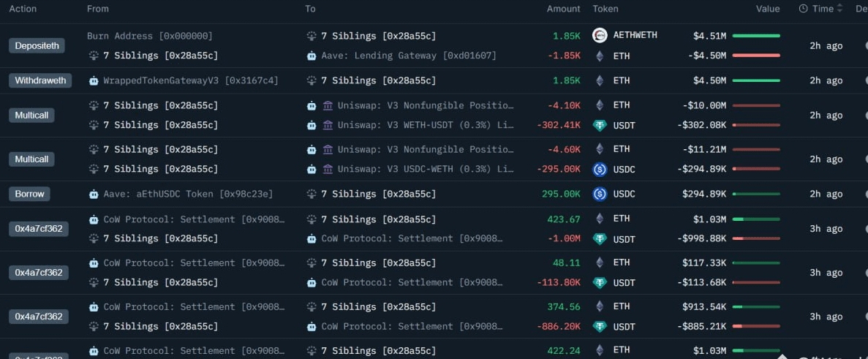868x359 pixels.
Task: Select the 295.00K Borrow amount
Action: (560, 194)
